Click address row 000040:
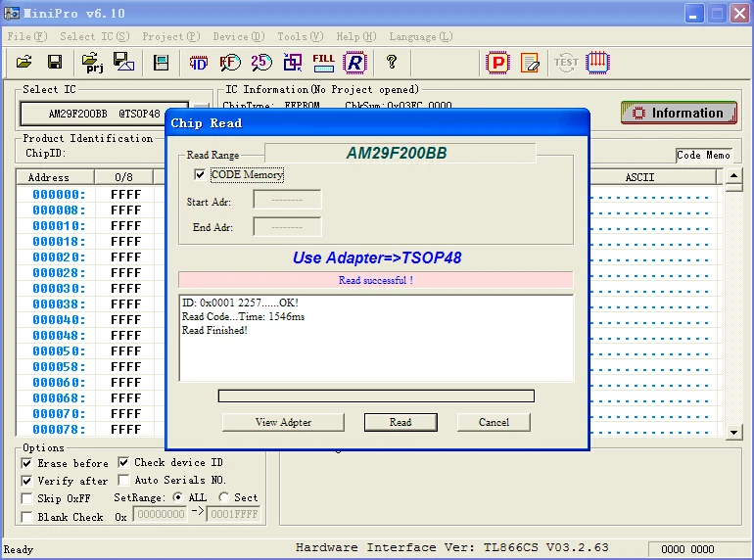 pyautogui.click(x=59, y=320)
